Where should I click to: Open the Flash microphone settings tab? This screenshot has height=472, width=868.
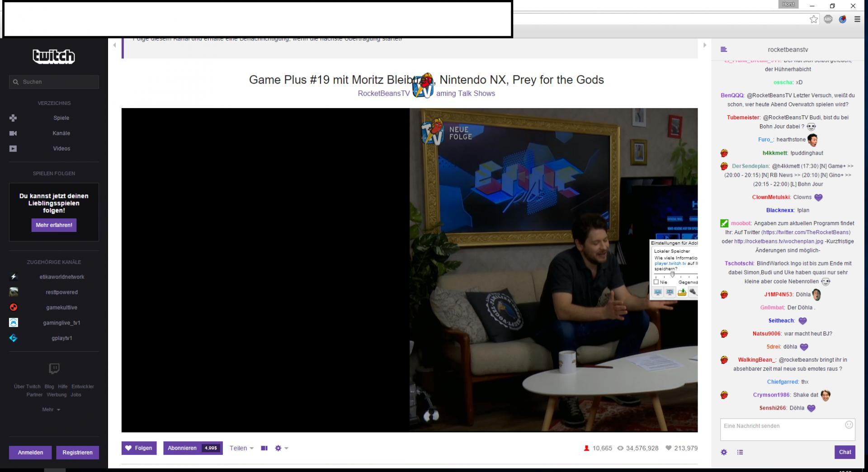click(x=693, y=293)
